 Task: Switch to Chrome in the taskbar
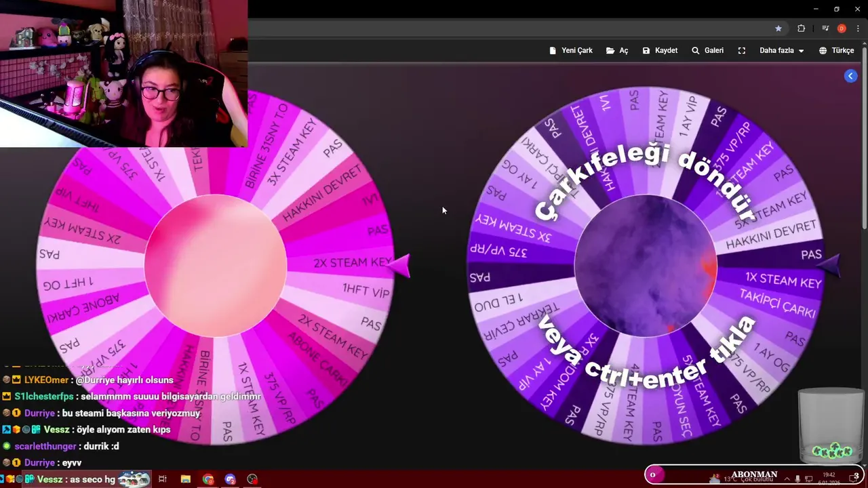coord(208,479)
